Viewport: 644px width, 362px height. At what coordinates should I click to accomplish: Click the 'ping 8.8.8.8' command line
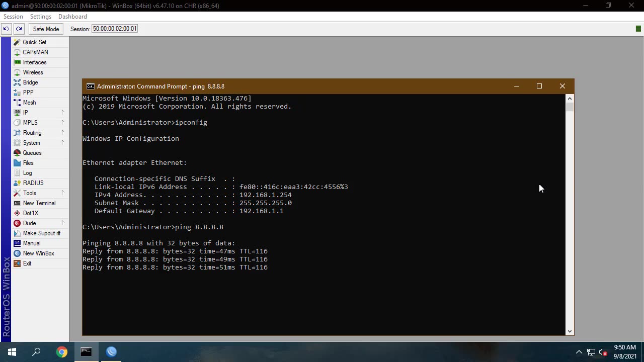click(x=153, y=227)
